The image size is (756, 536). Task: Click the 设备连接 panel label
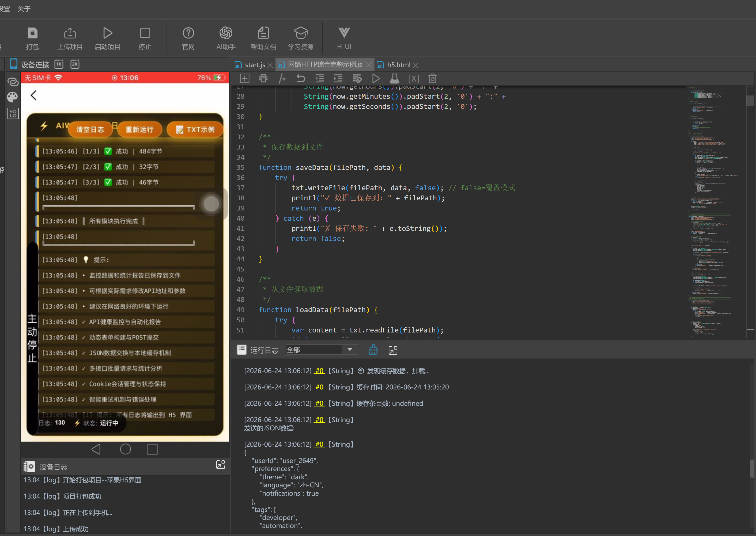pos(35,64)
